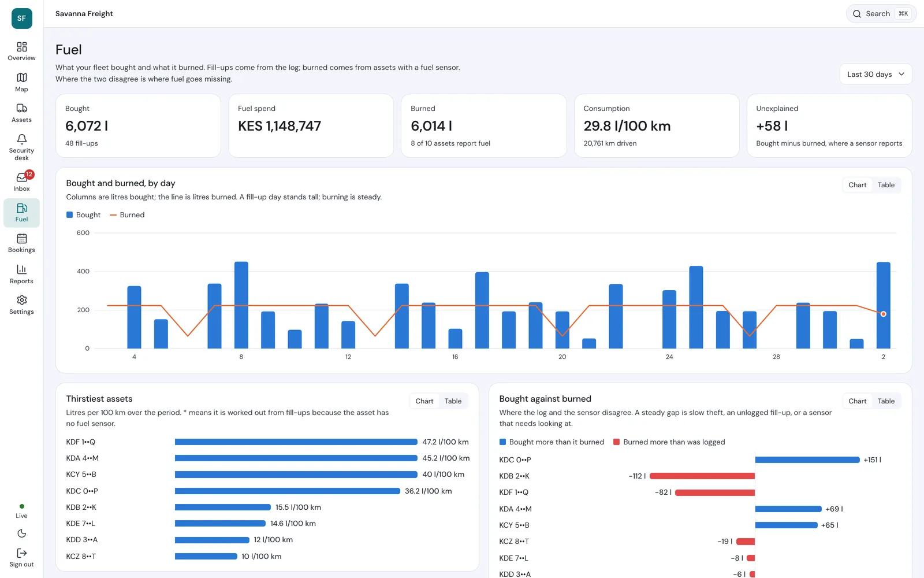924x578 pixels.
Task: Click the Consumption 29.8 l/100 km card
Action: click(x=657, y=126)
